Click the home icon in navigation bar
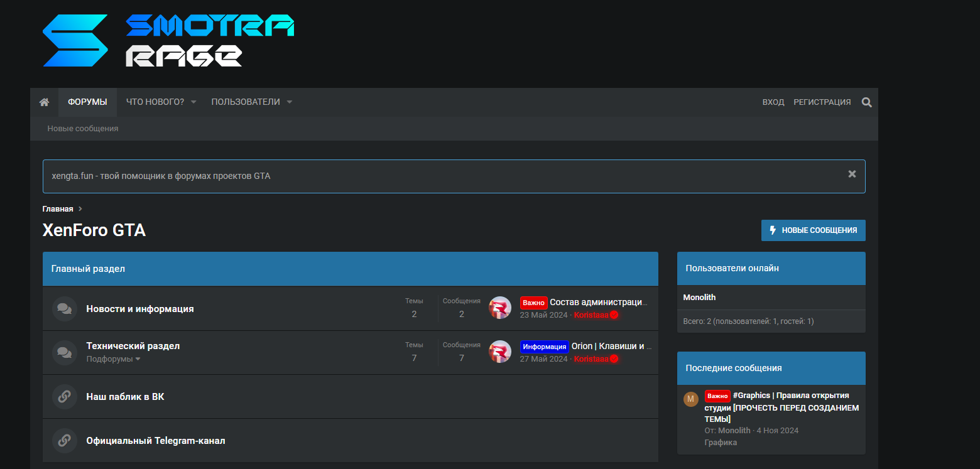 pos(44,102)
